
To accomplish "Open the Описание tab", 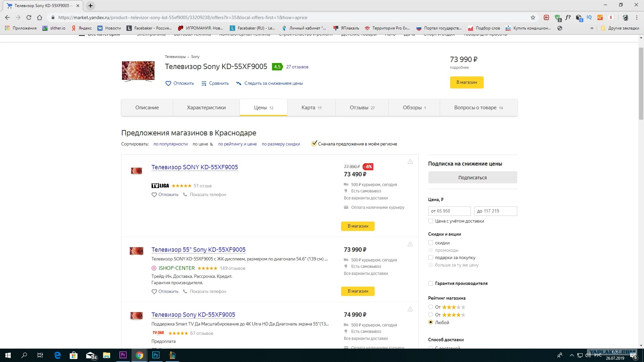I will coord(147,108).
